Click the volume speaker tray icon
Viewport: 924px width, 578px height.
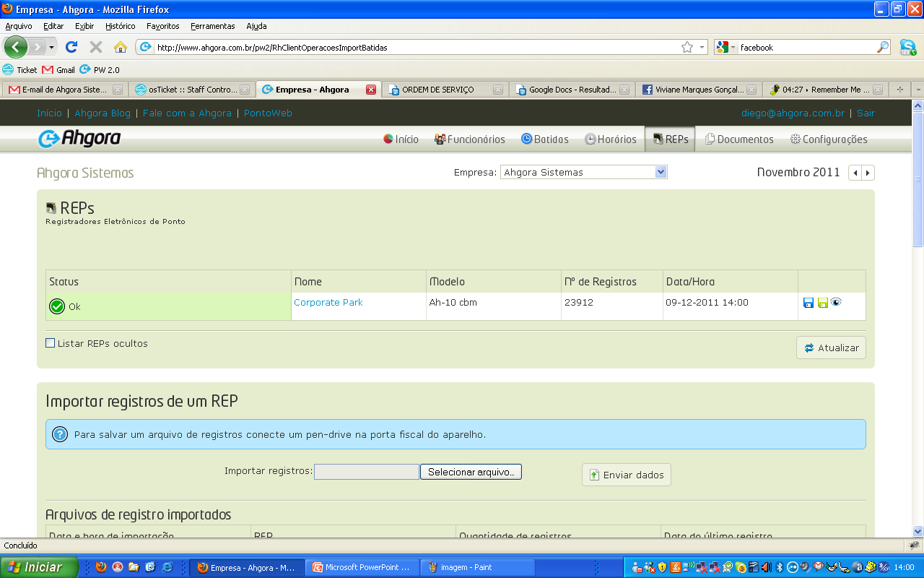click(767, 567)
